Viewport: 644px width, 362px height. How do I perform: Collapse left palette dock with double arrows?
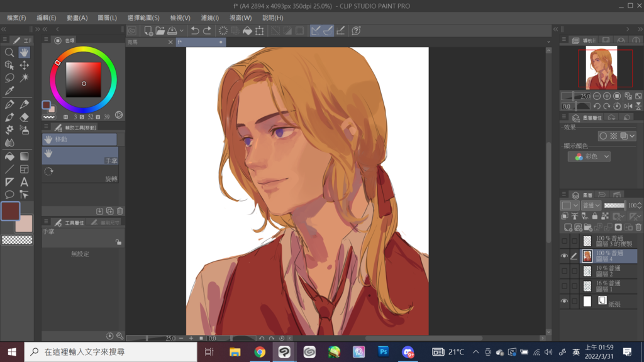pyautogui.click(x=4, y=29)
